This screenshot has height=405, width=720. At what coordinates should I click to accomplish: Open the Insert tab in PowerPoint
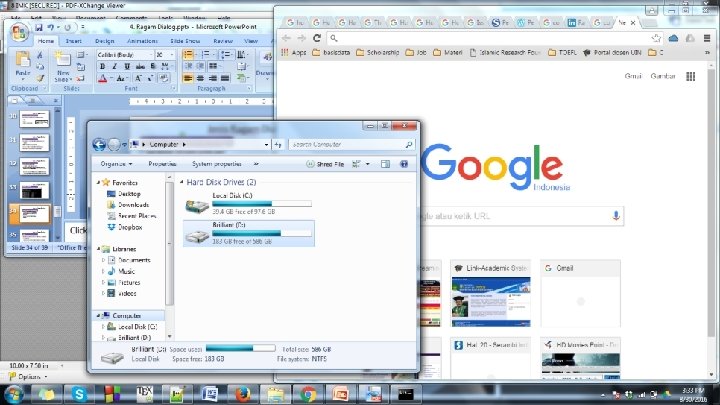73,41
